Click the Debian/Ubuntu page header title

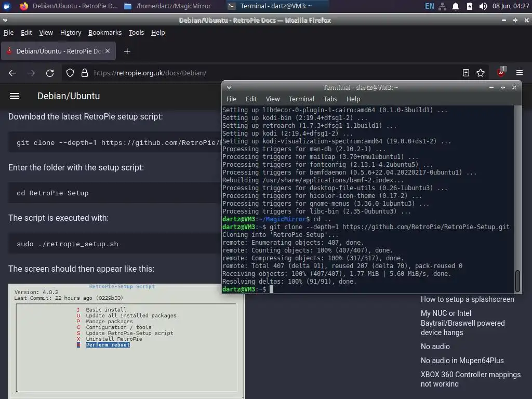69,96
